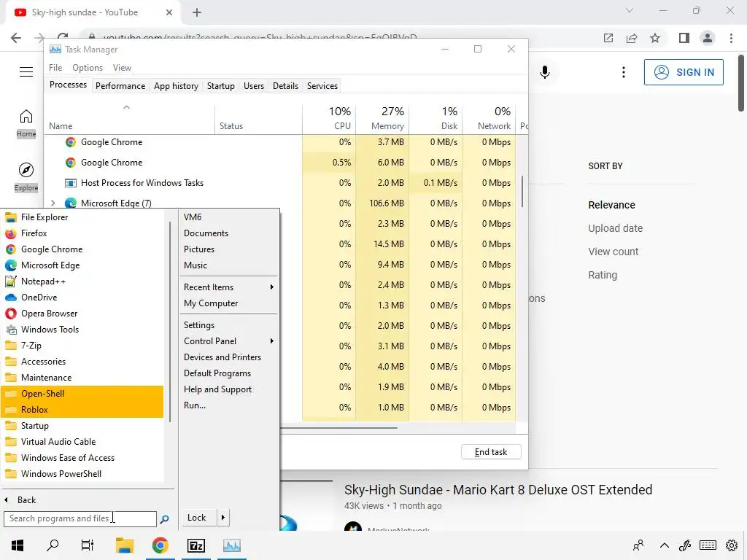Open YouTube settings three-dot menu

624,72
